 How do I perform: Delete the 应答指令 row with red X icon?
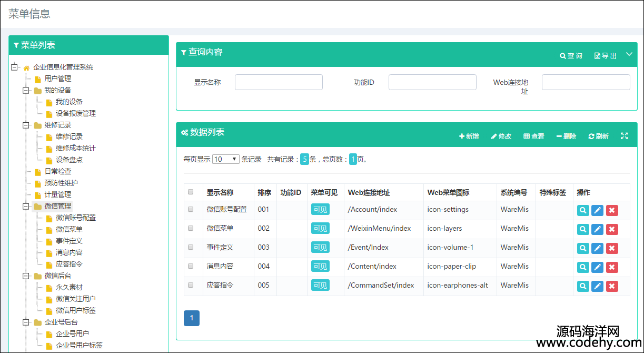(612, 286)
